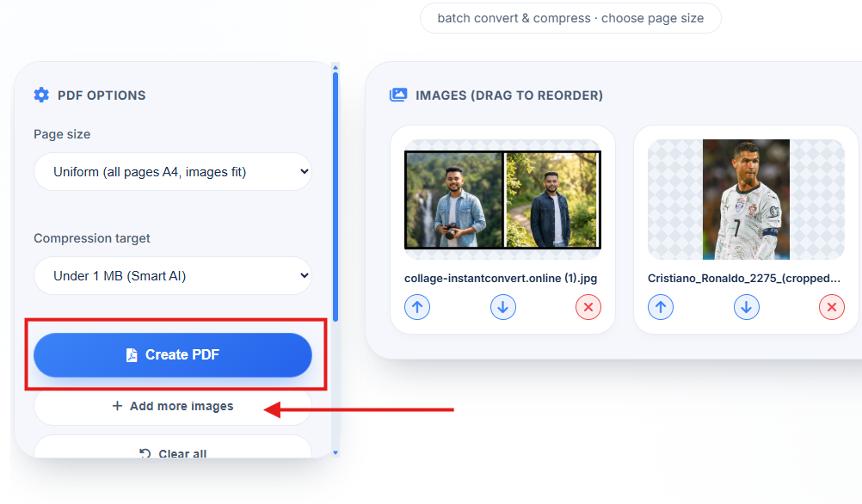Open the Page size dropdown
862x504 pixels.
click(172, 171)
